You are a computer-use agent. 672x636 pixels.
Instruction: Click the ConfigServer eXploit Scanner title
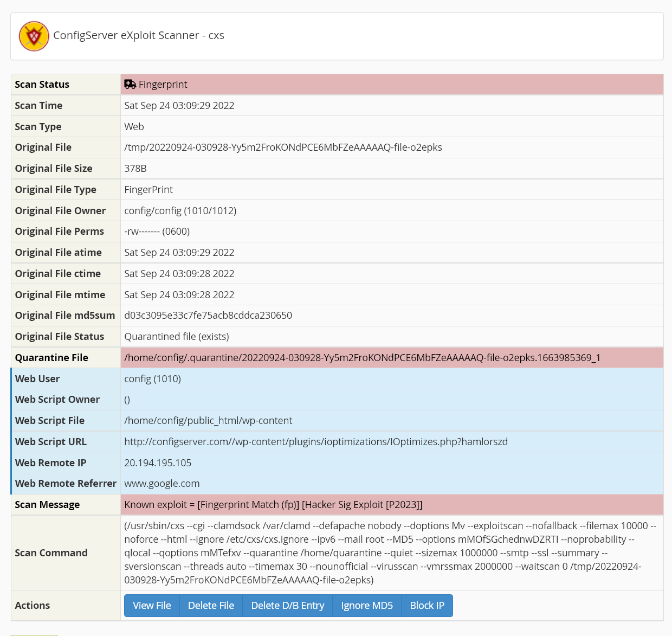(138, 35)
